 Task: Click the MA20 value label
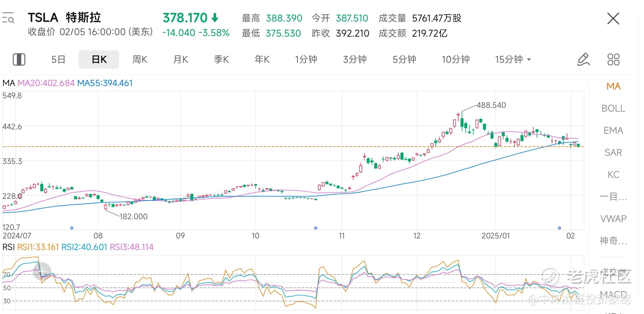coord(46,83)
